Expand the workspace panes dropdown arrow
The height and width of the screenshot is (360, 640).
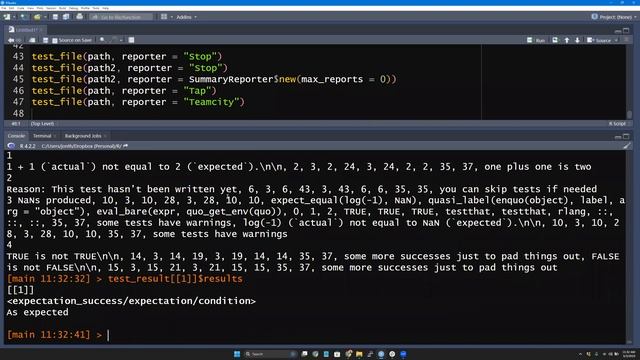tap(171, 17)
